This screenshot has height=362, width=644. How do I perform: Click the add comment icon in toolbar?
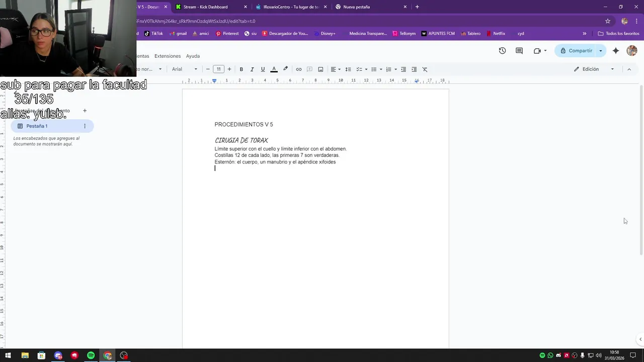click(x=309, y=69)
